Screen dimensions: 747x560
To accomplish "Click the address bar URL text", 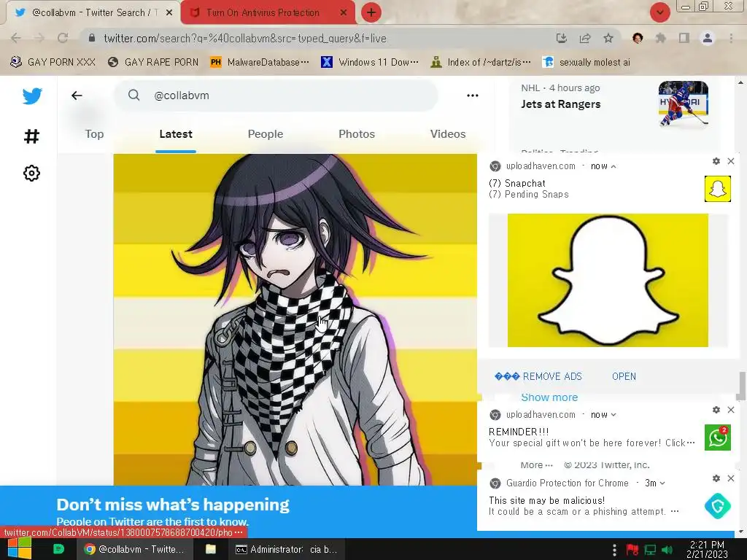I will [245, 38].
